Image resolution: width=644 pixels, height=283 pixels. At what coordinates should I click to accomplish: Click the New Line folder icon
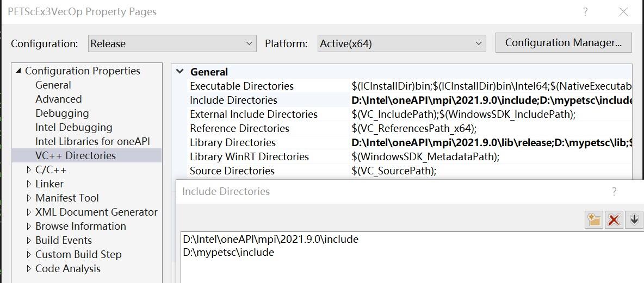pyautogui.click(x=593, y=219)
